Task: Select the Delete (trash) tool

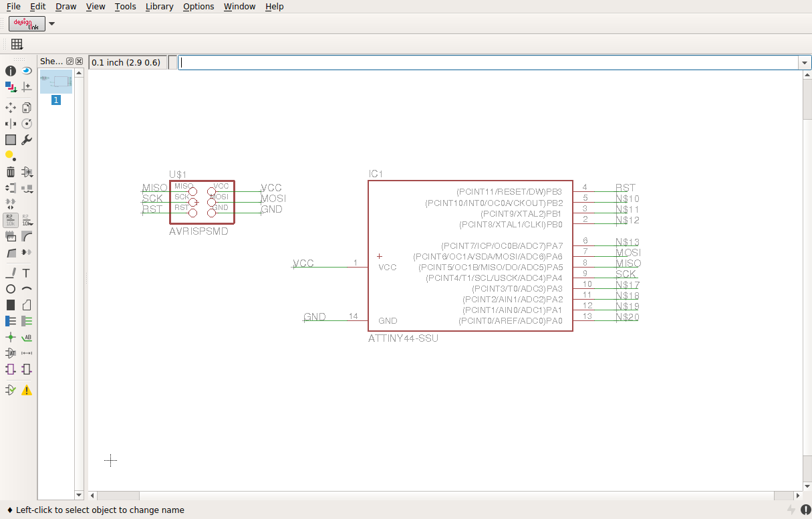Action: click(11, 172)
